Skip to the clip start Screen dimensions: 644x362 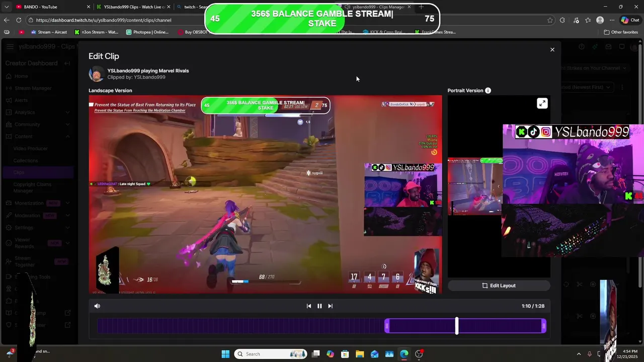tap(308, 306)
